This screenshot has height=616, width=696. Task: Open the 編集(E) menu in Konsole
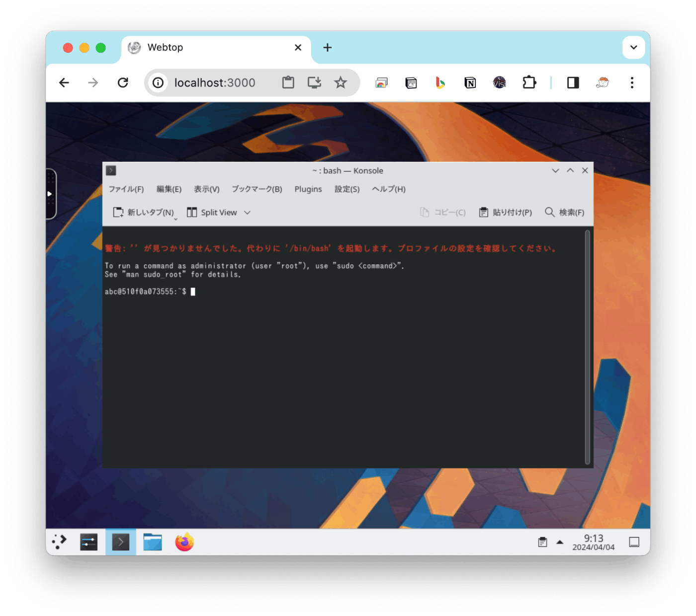tap(169, 189)
